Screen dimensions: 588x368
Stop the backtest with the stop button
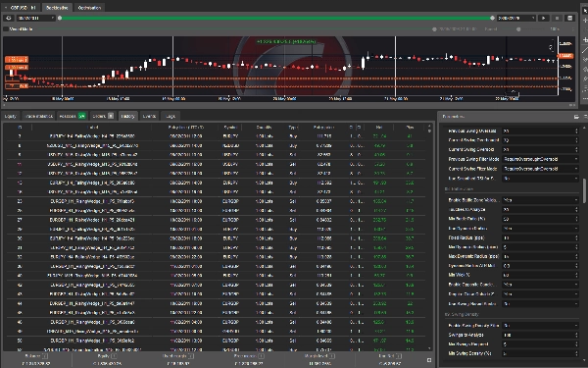557,18
